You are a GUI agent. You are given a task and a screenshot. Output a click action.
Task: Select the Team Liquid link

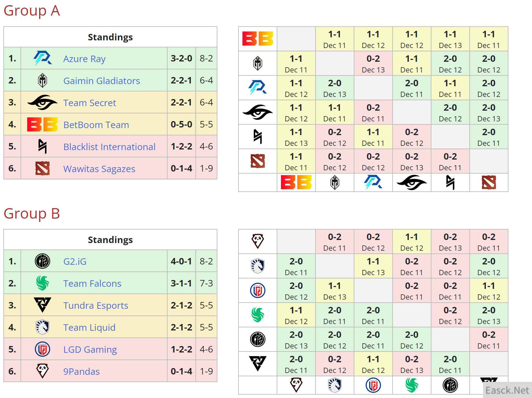point(89,327)
